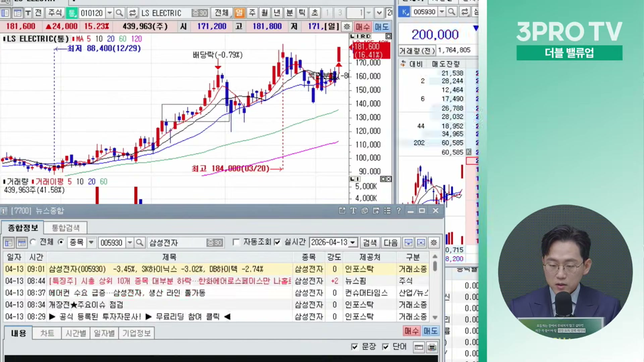Click the help question mark in news window
This screenshot has width=644, height=362.
pos(398,210)
